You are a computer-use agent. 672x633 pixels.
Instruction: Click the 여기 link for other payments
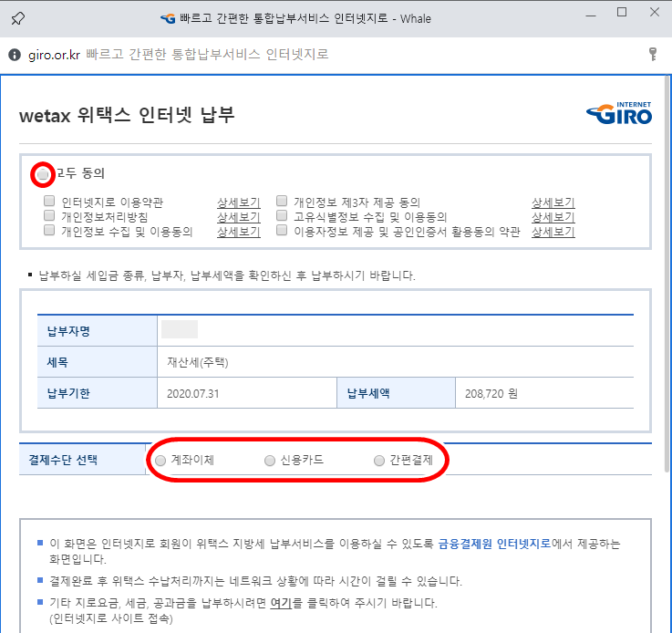[281, 603]
